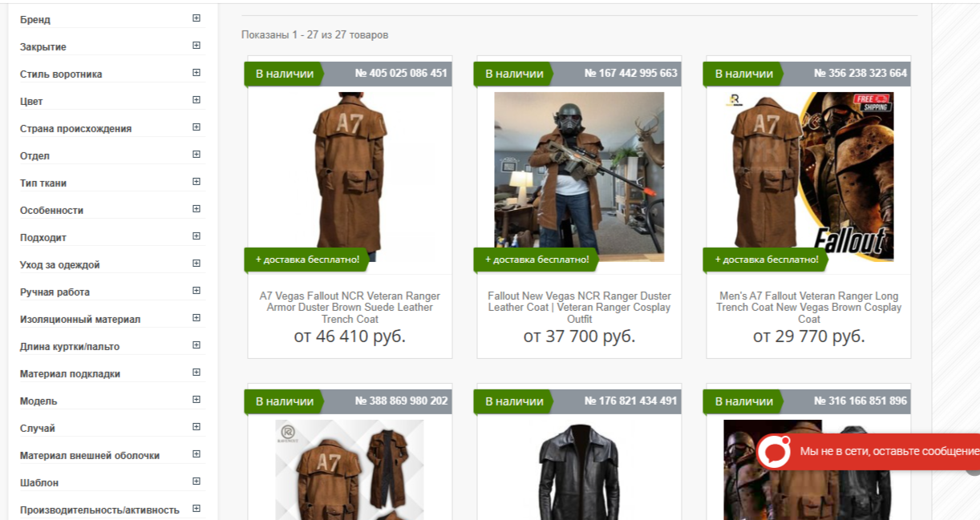The width and height of the screenshot is (980, 520).
Task: Select the Бренд filter label
Action: point(35,19)
